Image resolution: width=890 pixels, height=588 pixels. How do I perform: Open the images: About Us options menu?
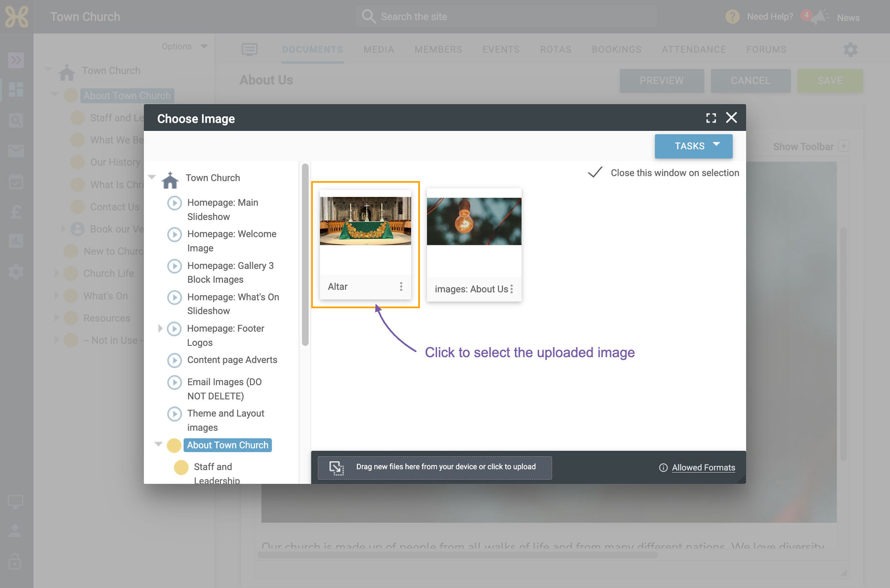point(512,289)
